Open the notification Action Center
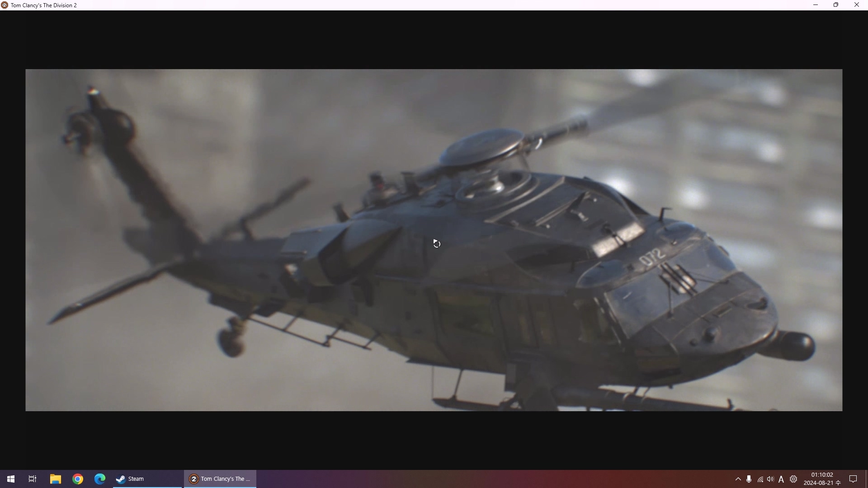This screenshot has height=488, width=868. point(853,479)
